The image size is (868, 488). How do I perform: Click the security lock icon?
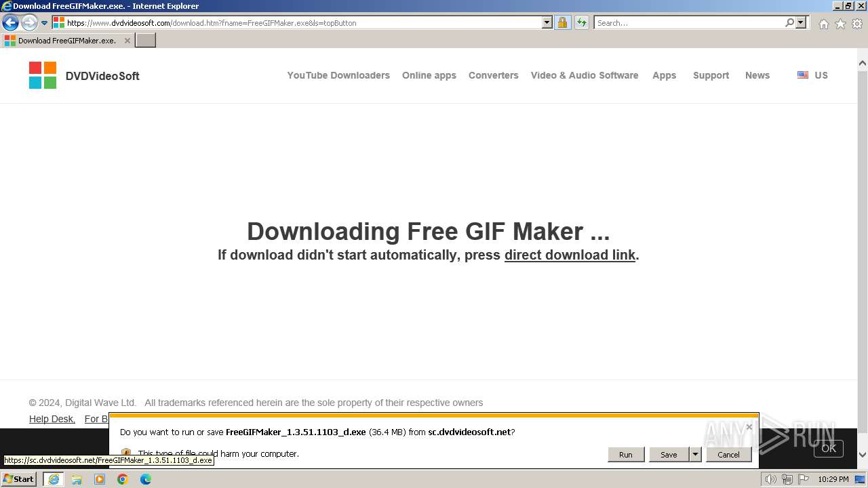click(562, 22)
